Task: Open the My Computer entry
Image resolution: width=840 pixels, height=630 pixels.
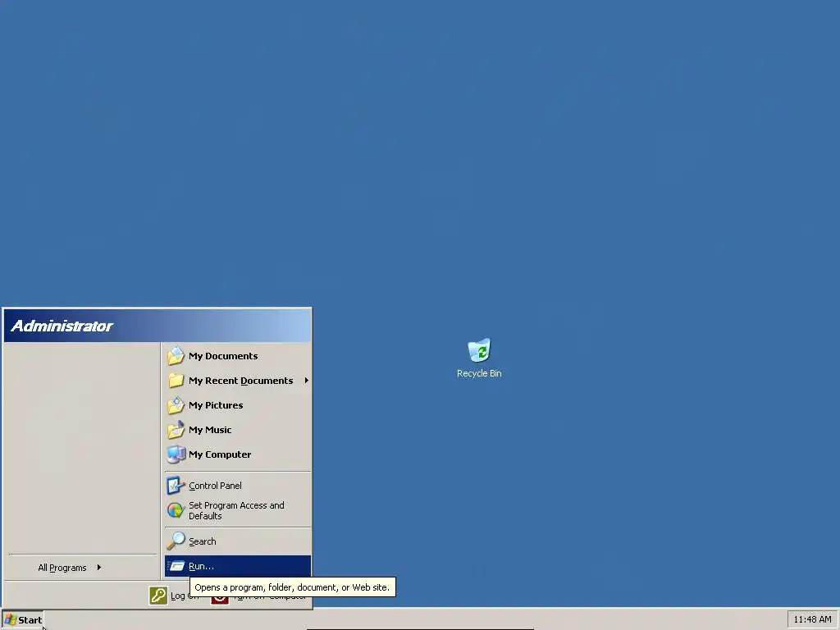Action: [x=238, y=454]
